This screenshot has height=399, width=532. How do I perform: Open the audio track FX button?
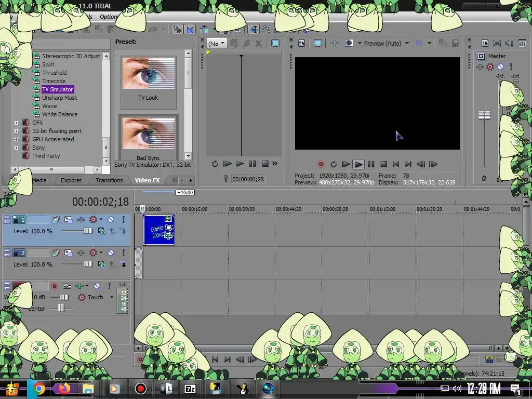79,286
